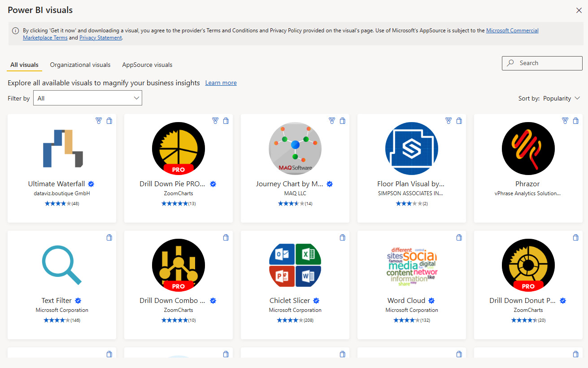Viewport: 588px width, 368px height.
Task: Click the verified badge next to Journey Chart
Action: pyautogui.click(x=330, y=184)
